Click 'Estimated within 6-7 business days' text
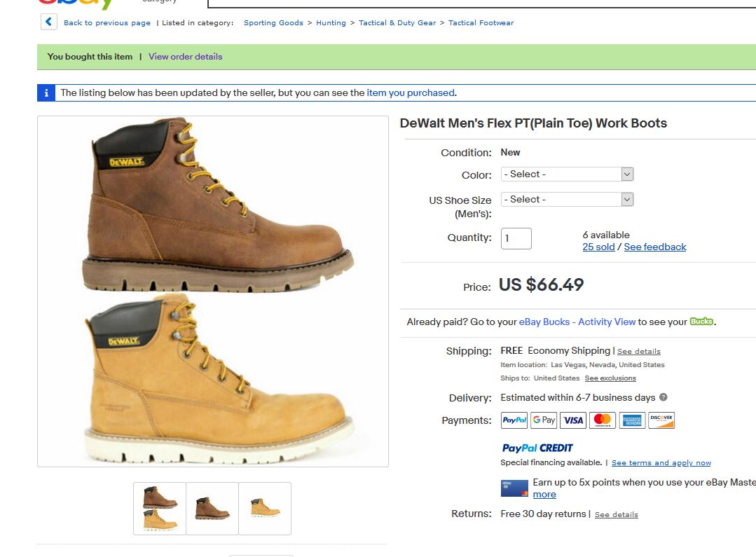Viewport: 756px width, 557px height. (577, 397)
